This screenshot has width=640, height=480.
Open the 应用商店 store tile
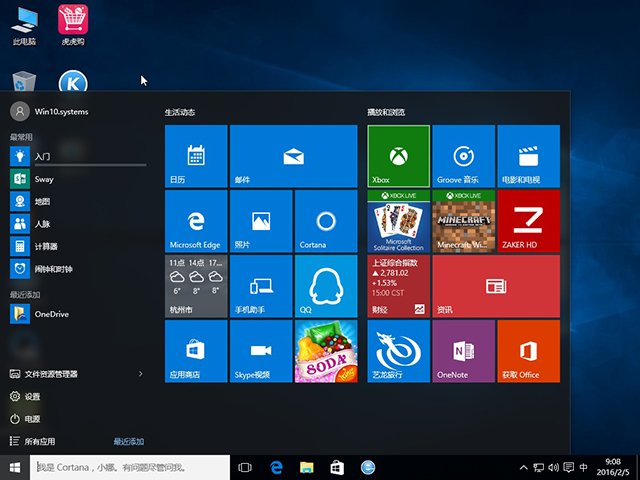[196, 351]
